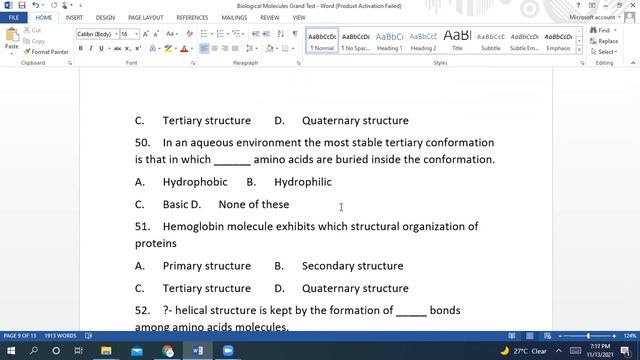
Task: Open File Explorer from taskbar
Action: tap(106, 351)
